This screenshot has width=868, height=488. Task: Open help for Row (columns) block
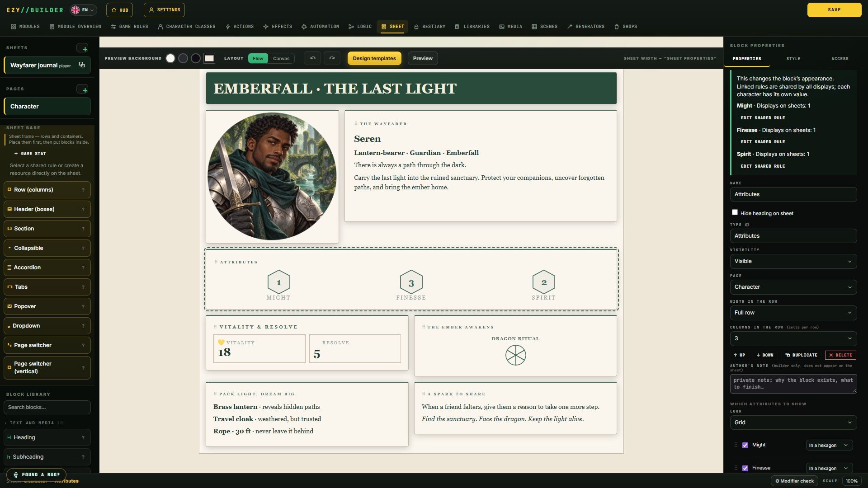click(83, 190)
